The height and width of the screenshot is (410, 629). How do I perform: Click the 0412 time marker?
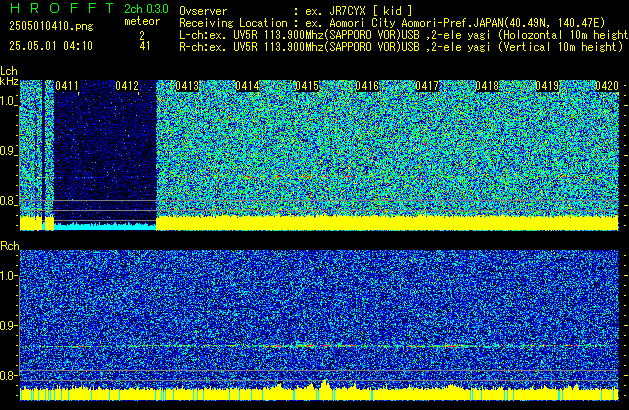tap(127, 86)
